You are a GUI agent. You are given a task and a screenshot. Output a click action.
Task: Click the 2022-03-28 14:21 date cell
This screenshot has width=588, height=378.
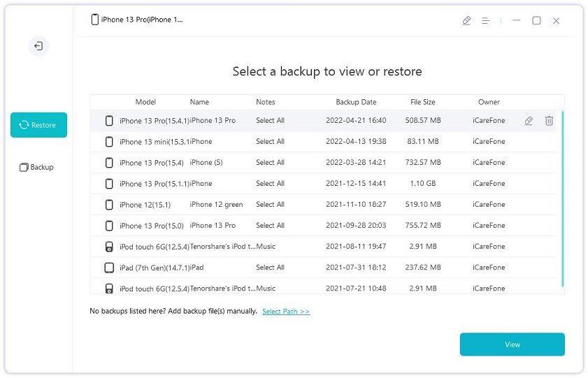(356, 162)
